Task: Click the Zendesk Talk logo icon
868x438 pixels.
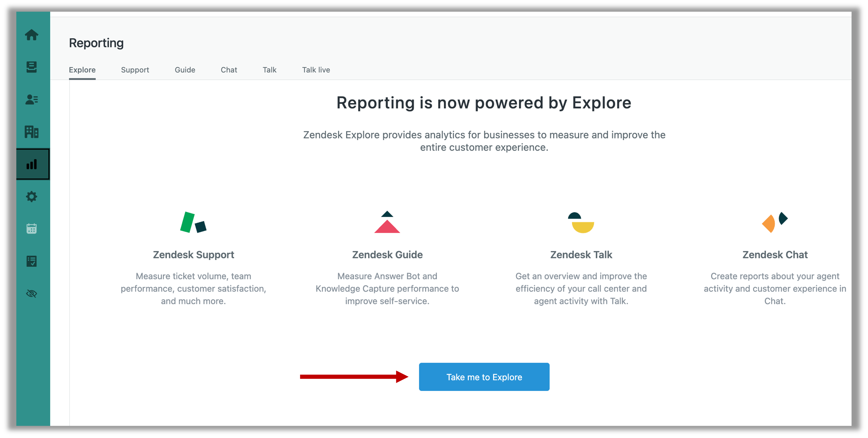Action: (581, 222)
